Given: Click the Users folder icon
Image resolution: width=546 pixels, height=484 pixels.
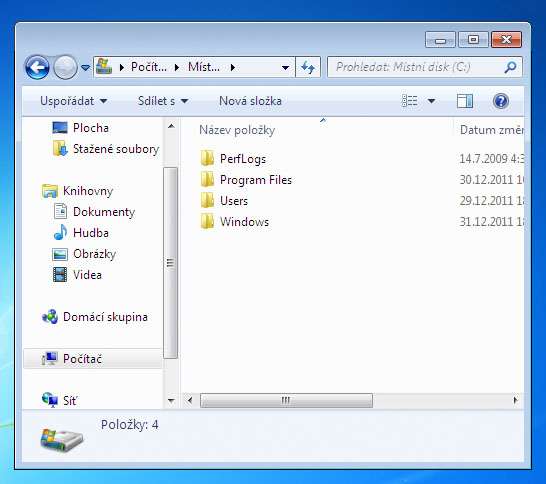Looking at the screenshot, I should (x=207, y=200).
